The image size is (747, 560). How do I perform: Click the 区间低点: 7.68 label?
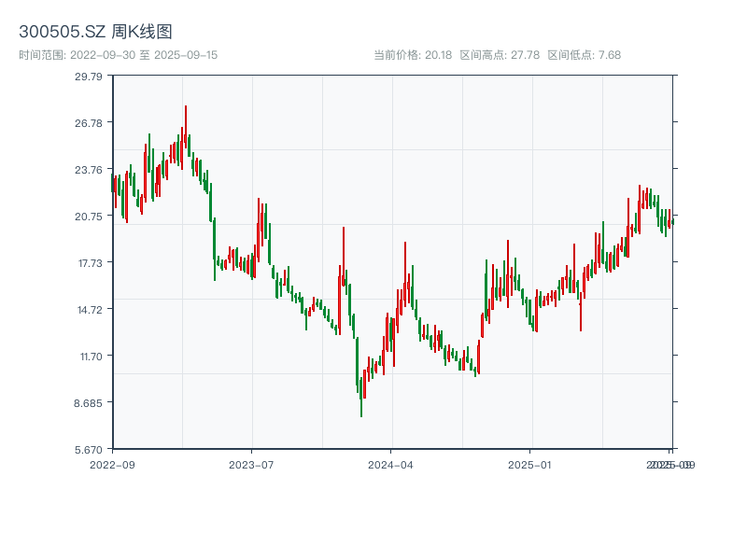tap(585, 55)
